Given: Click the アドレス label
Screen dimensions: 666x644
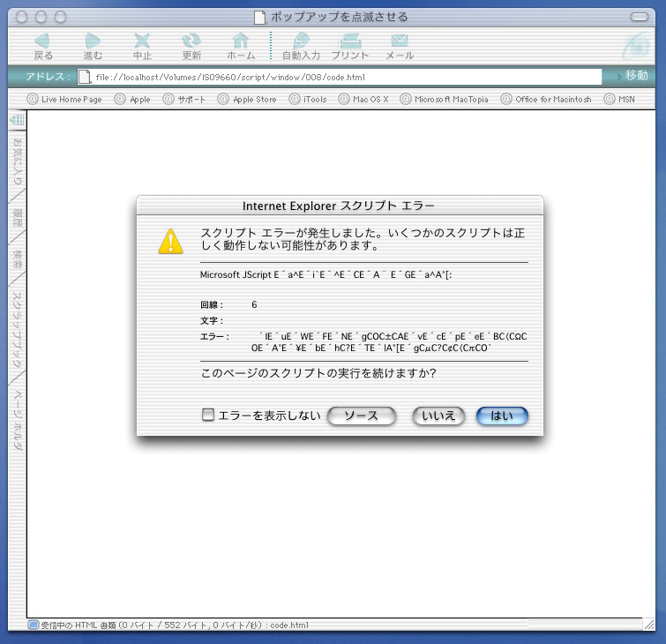Looking at the screenshot, I should point(48,77).
